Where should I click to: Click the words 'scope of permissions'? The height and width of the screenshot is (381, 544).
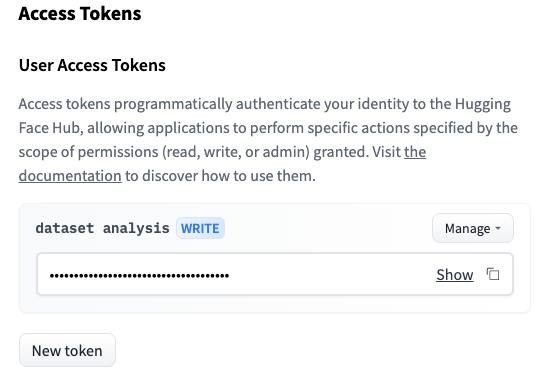tap(88, 152)
